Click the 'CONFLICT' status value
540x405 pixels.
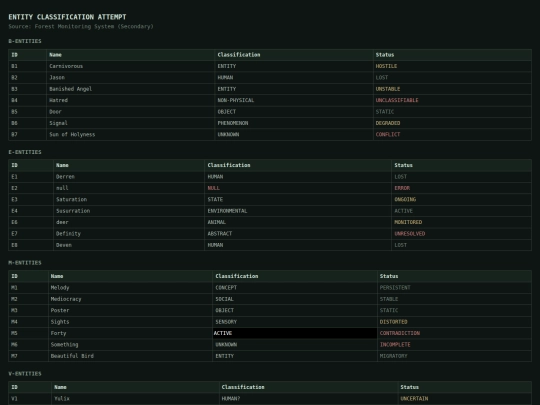(388, 134)
